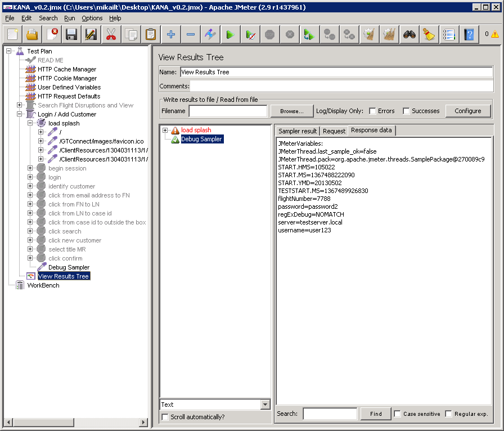Click the Close test plan icon
The width and height of the screenshot is (504, 431).
52,34
